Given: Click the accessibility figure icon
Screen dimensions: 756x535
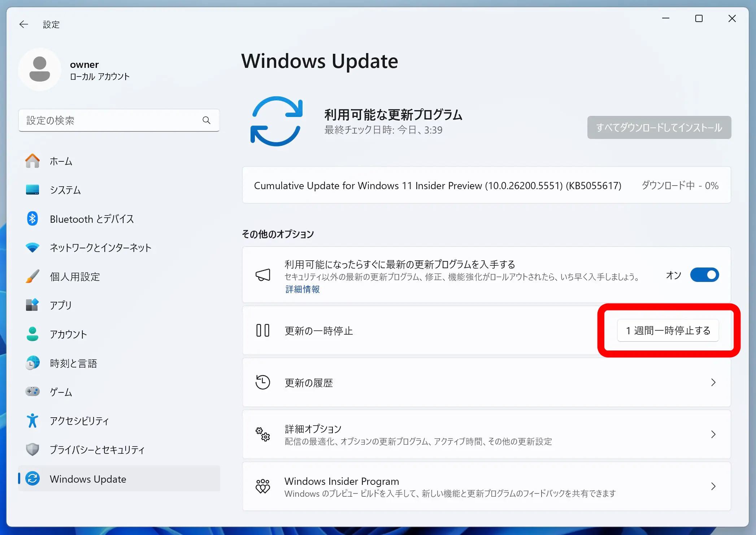Looking at the screenshot, I should tap(32, 420).
